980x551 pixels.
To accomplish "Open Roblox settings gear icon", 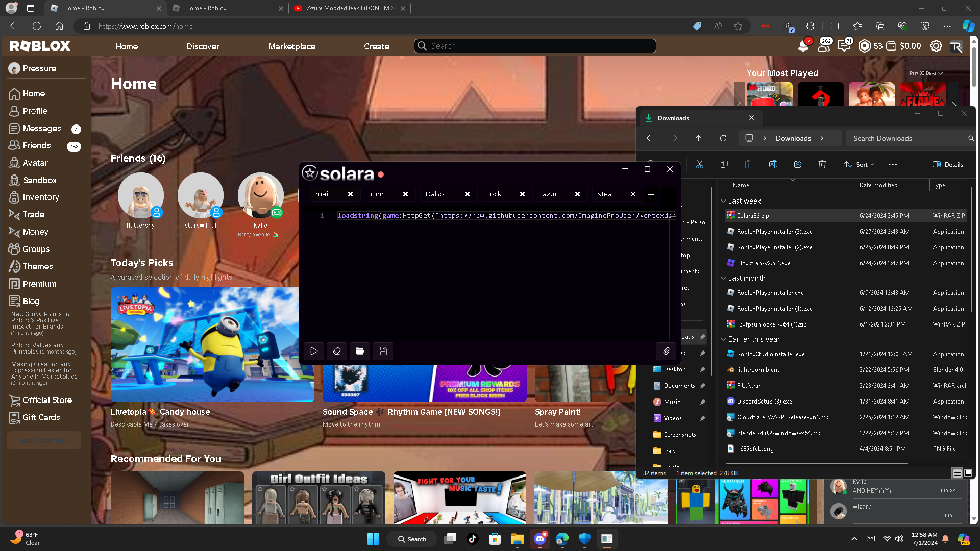I will click(936, 46).
